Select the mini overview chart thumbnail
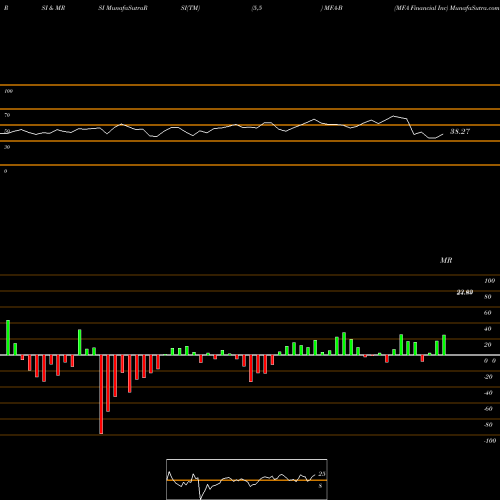The width and height of the screenshot is (500, 500). click(247, 479)
